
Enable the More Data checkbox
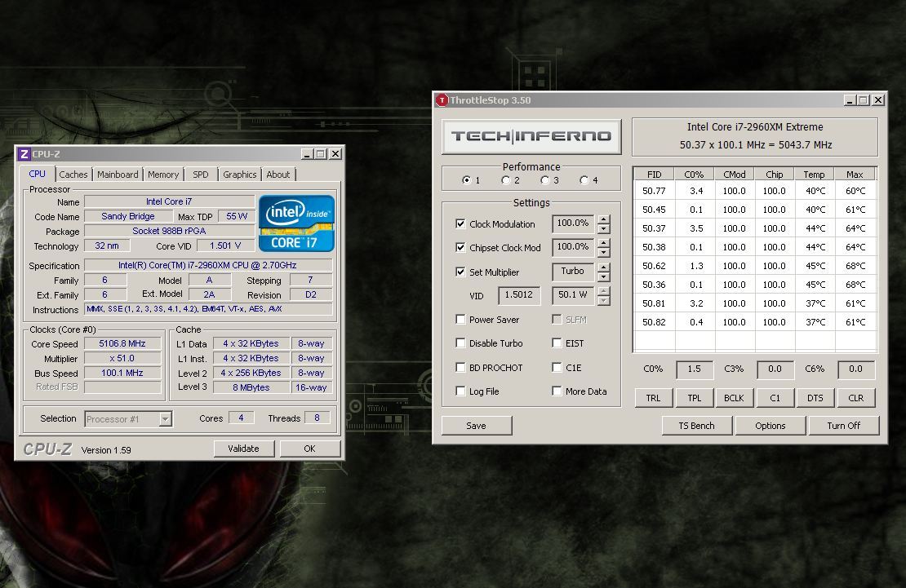557,391
